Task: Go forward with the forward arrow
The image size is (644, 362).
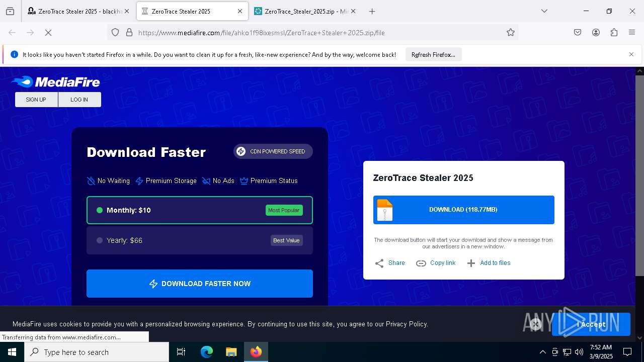Action: pos(30,33)
